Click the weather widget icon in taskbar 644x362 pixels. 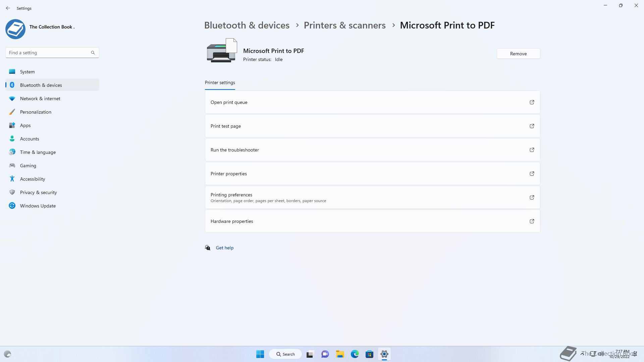[x=7, y=354]
